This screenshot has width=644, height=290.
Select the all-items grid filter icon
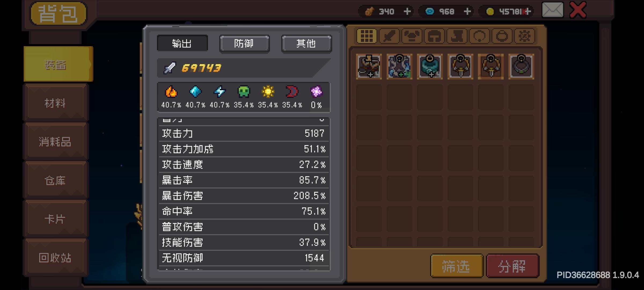(x=367, y=36)
